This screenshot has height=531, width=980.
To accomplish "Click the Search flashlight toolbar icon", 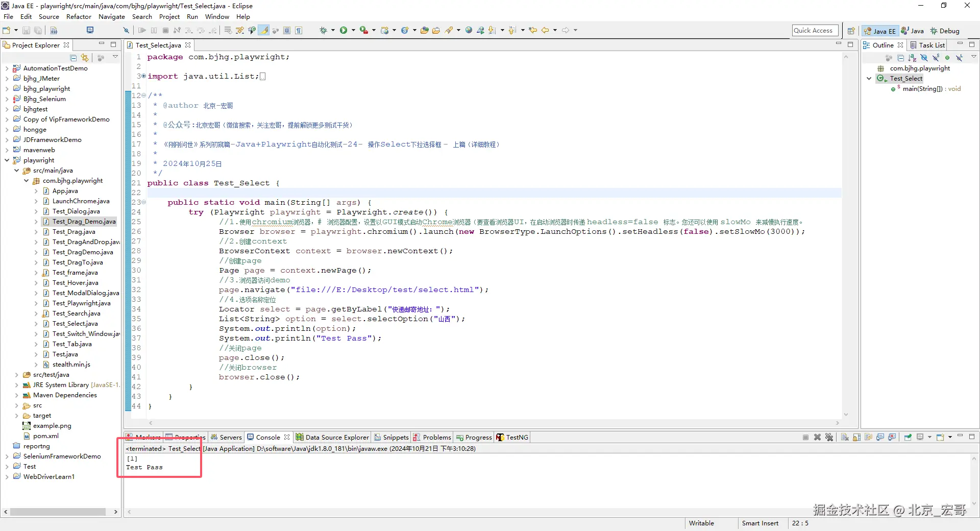I will click(449, 30).
